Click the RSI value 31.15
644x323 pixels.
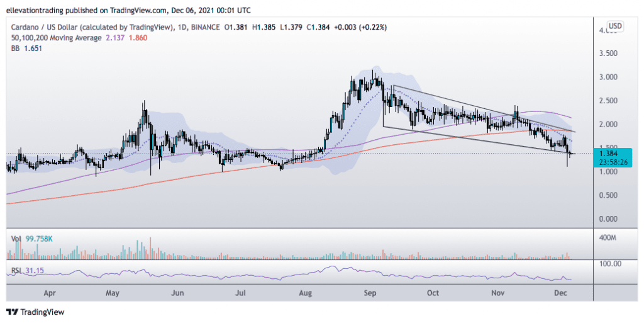[x=35, y=271]
